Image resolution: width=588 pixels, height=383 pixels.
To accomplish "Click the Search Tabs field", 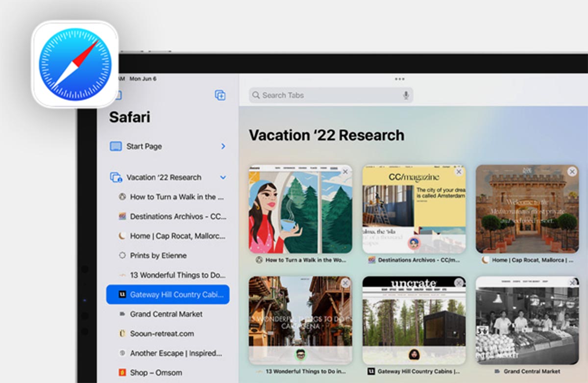I will click(331, 95).
